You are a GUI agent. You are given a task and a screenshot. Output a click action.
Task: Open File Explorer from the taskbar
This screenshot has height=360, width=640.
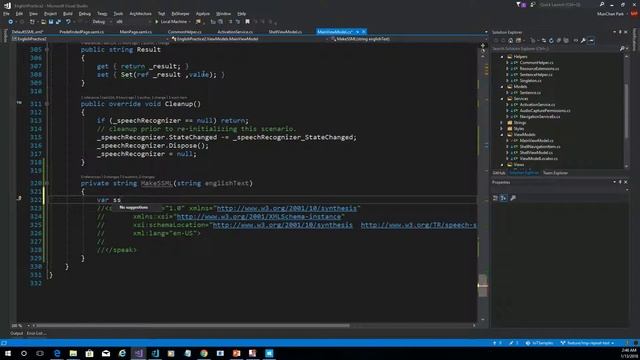pyautogui.click(x=73, y=353)
